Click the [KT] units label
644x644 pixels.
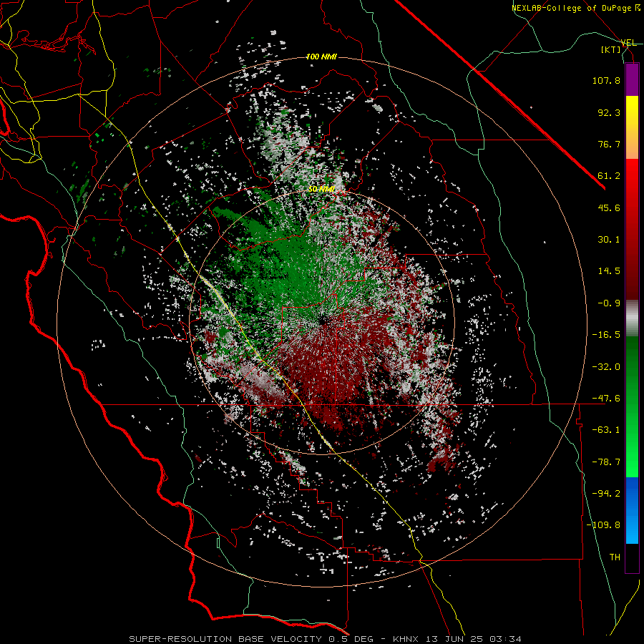611,50
